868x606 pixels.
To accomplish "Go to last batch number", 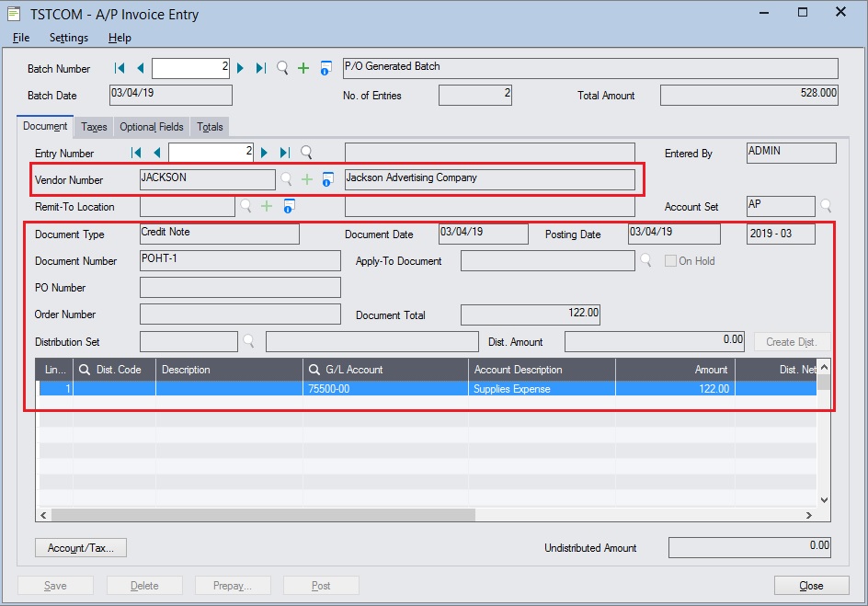I will pyautogui.click(x=261, y=68).
